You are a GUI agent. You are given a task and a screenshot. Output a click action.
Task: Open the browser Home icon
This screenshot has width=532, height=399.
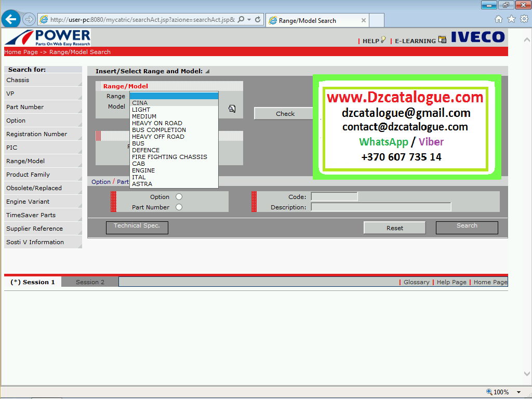coord(498,19)
